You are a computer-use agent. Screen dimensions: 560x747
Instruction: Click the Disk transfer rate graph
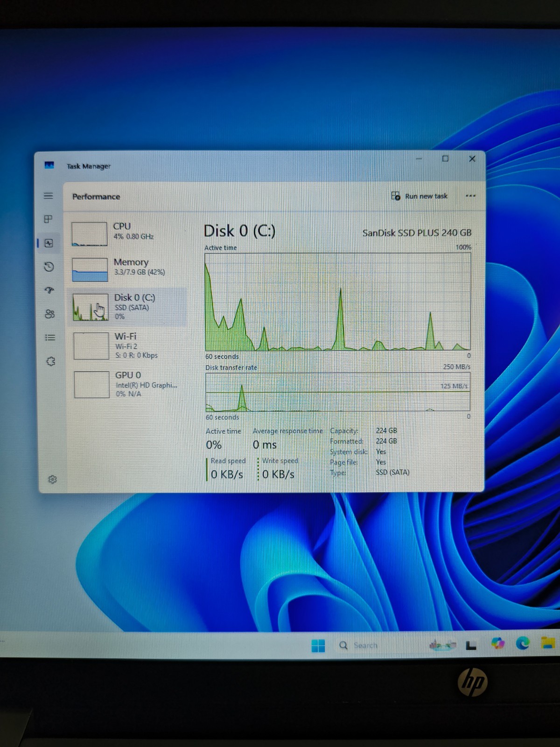coord(338,392)
